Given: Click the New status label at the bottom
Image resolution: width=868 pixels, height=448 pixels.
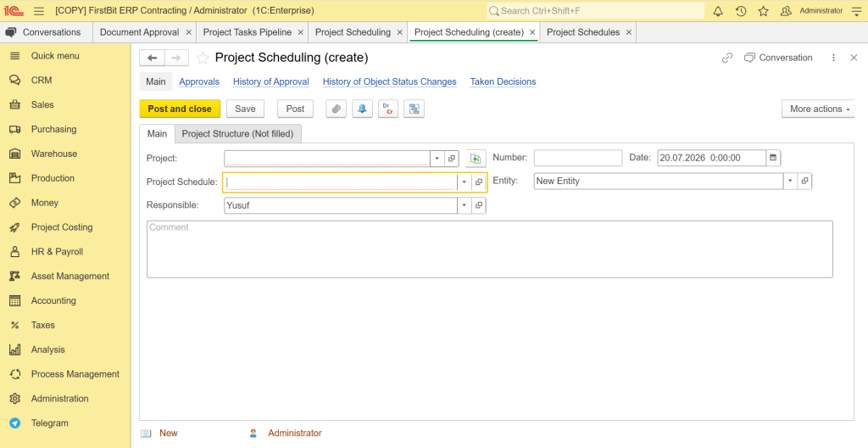Looking at the screenshot, I should [x=169, y=433].
